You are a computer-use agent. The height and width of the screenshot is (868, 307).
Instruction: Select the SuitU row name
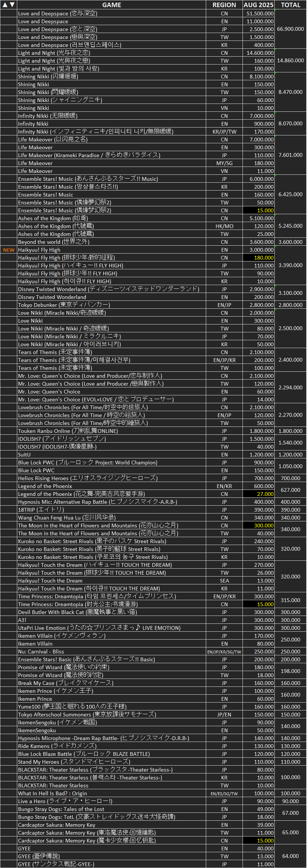click(x=24, y=455)
